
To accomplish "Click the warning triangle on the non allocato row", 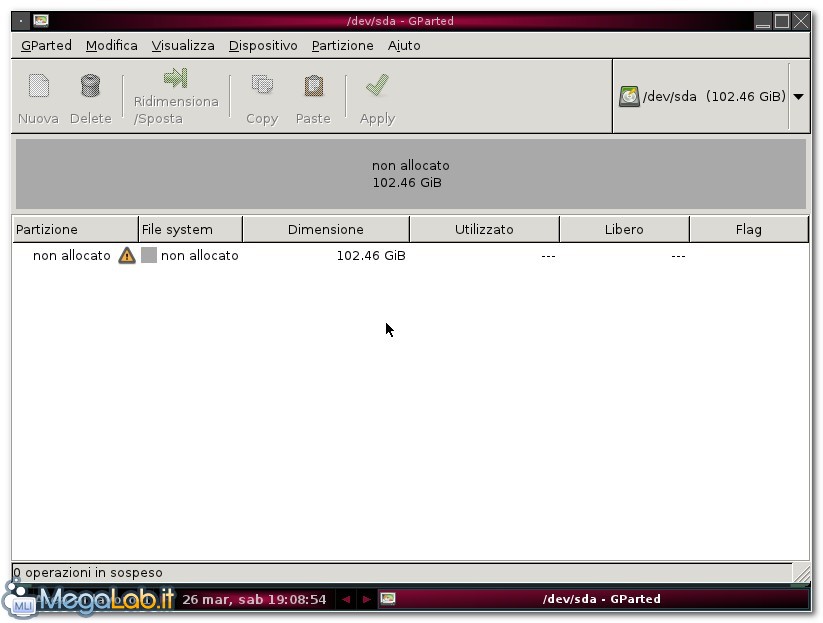I will [126, 256].
